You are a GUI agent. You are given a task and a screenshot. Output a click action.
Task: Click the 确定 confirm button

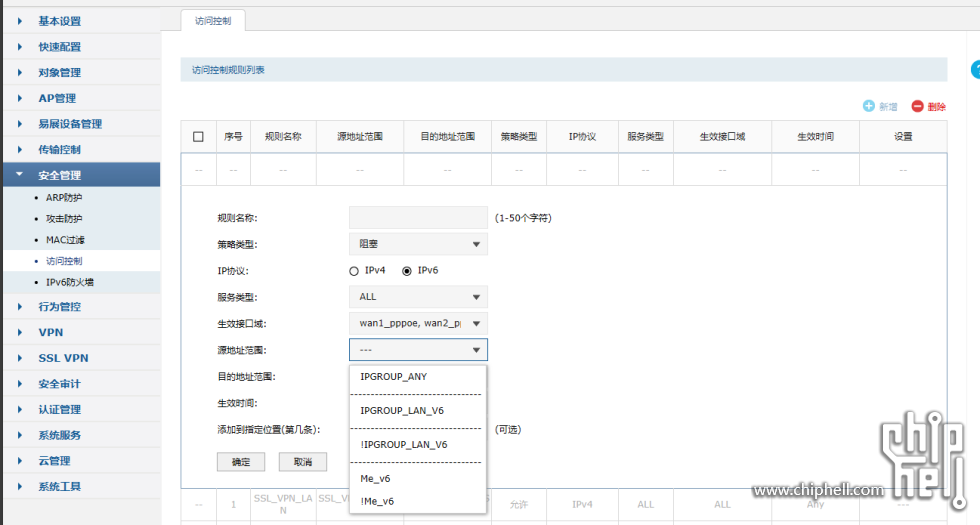pos(241,462)
